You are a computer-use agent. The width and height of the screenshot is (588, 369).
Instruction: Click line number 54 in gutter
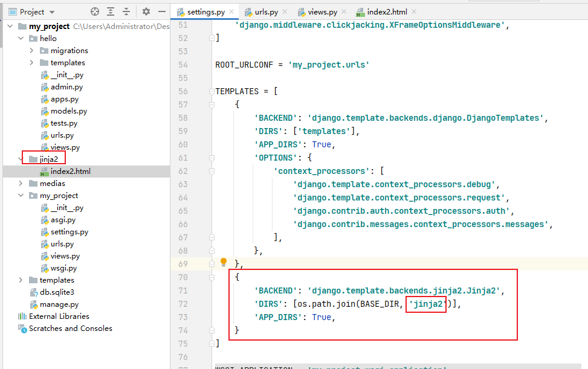tap(183, 65)
